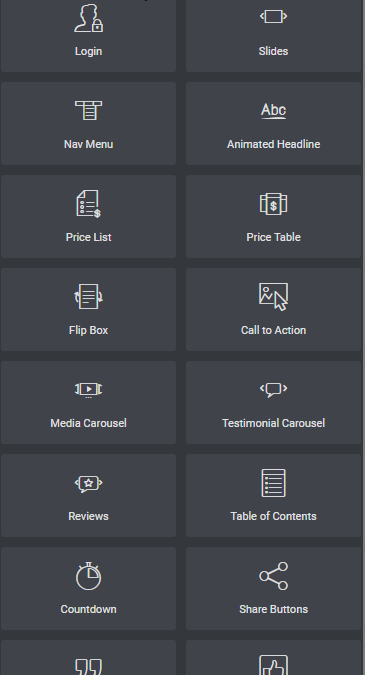The width and height of the screenshot is (365, 675).
Task: Click the Share Buttons text label
Action: [273, 609]
